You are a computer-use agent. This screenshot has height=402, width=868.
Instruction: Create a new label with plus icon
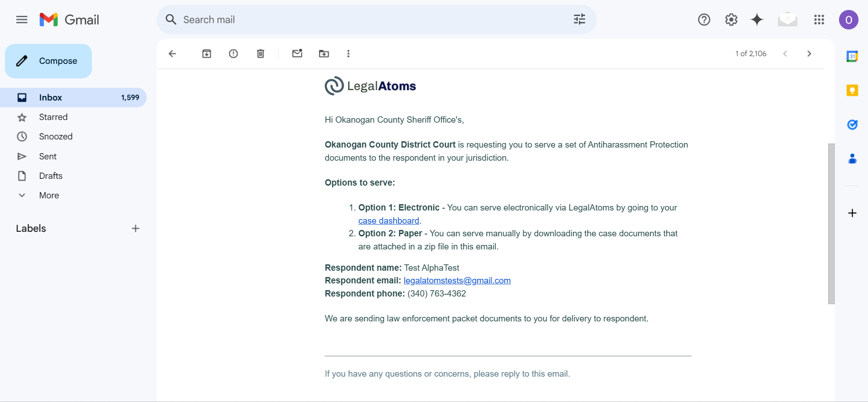click(135, 228)
